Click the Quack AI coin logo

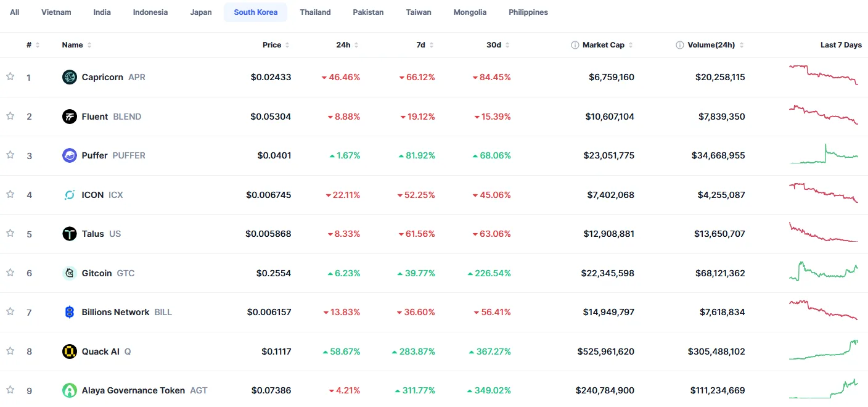click(70, 351)
